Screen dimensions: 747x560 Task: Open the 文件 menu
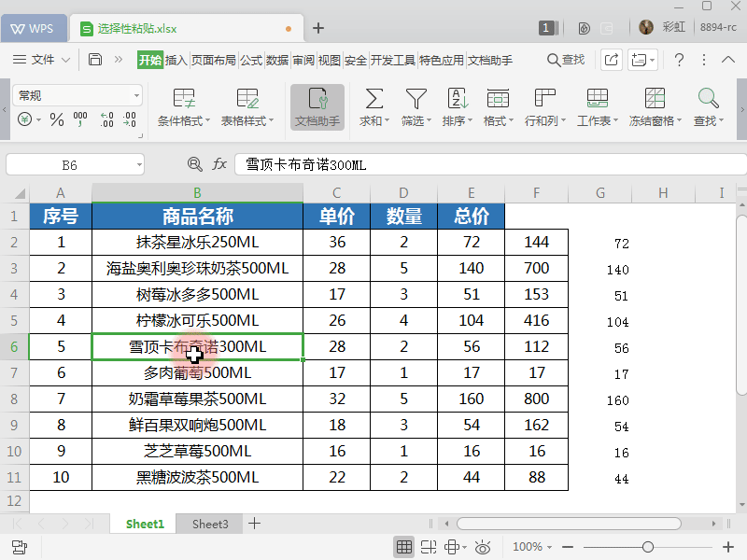43,59
